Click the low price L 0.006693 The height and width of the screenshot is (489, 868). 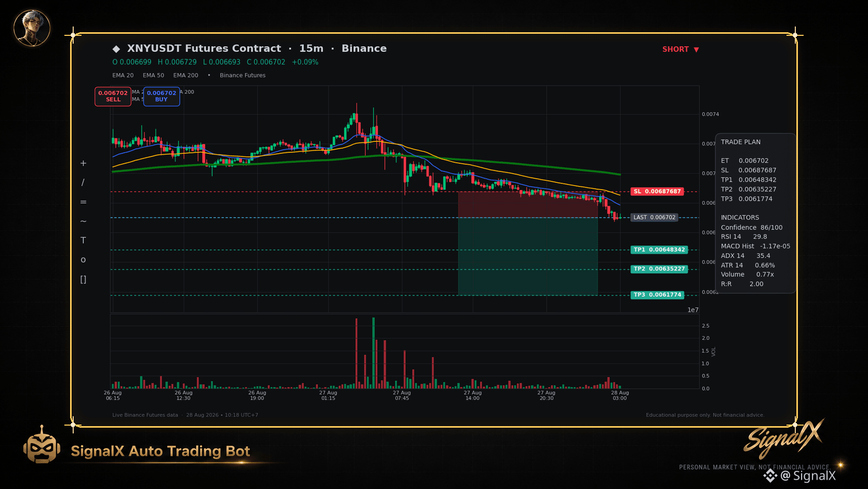click(222, 62)
